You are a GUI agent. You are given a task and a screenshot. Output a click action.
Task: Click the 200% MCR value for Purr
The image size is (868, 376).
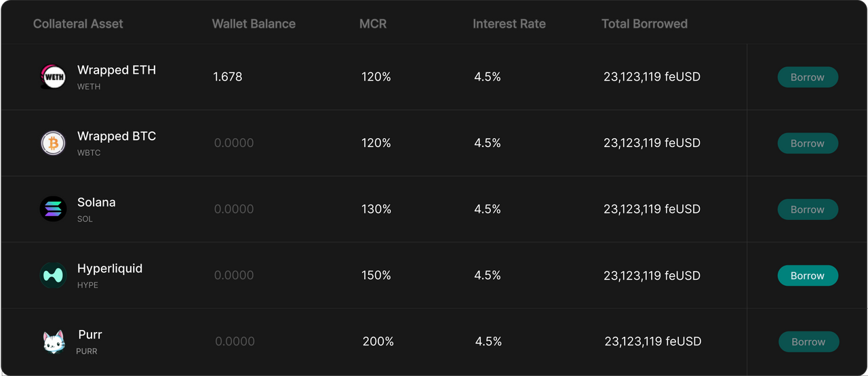[x=378, y=341]
